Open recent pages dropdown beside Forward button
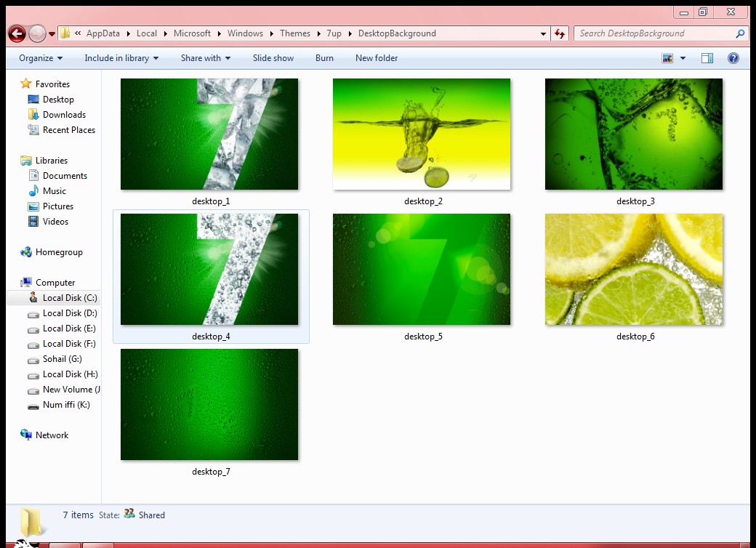The height and width of the screenshot is (548, 756). (x=52, y=34)
